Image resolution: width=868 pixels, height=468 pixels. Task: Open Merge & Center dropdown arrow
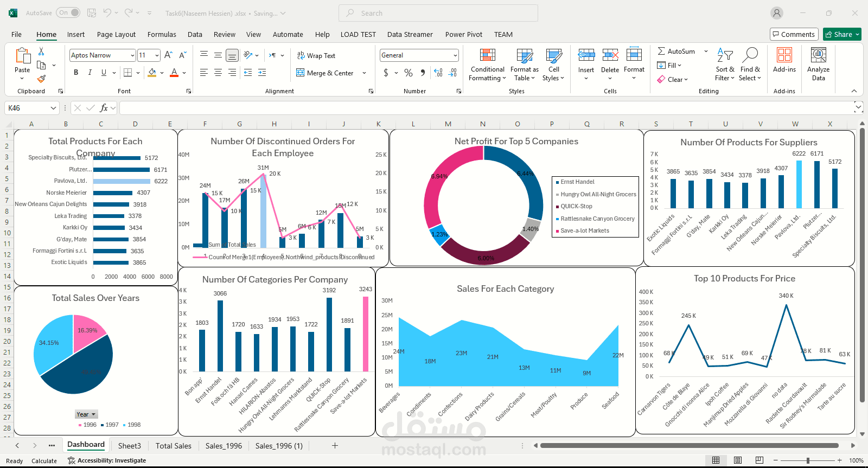coord(364,73)
